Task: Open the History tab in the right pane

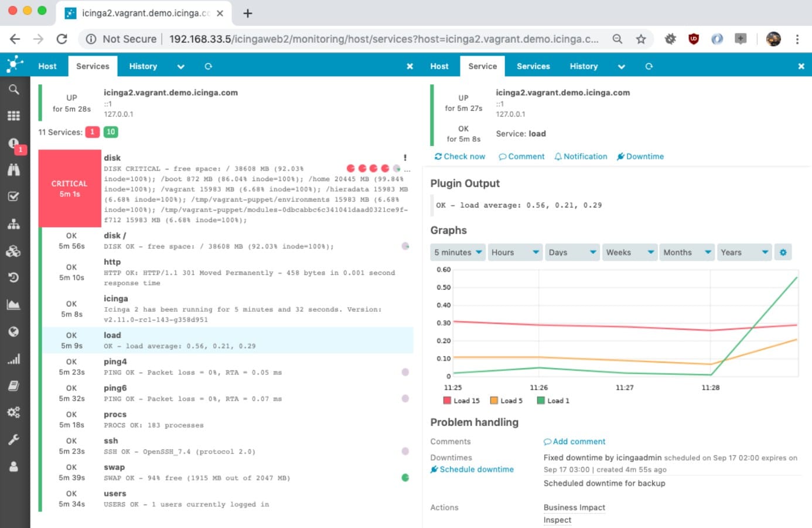Action: [583, 66]
